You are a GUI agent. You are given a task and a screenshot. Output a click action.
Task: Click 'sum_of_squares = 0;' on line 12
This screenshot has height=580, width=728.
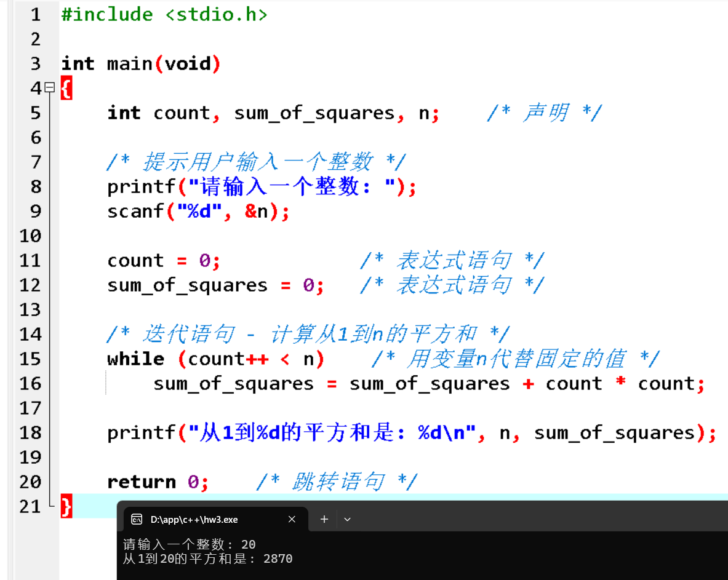[x=215, y=285]
